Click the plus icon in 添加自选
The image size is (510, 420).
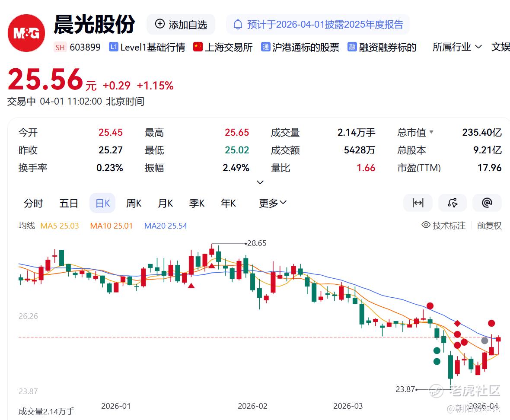(x=160, y=24)
